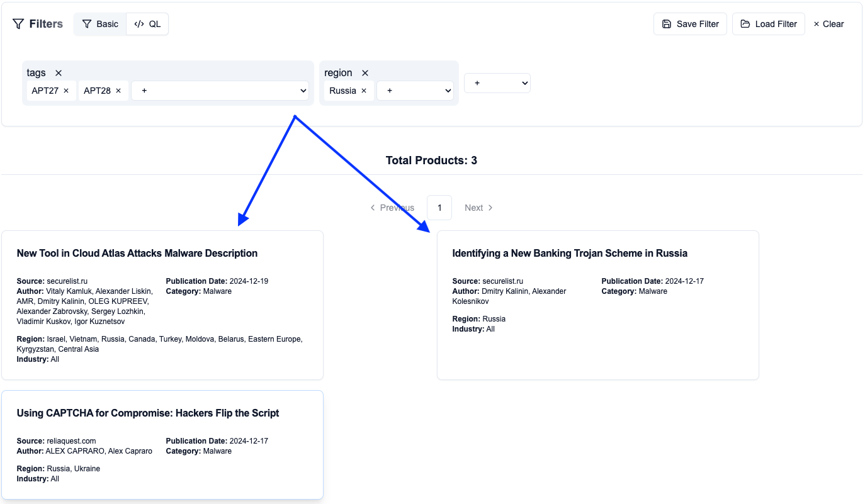865x504 pixels.
Task: Remove the Russia region value
Action: pos(365,90)
